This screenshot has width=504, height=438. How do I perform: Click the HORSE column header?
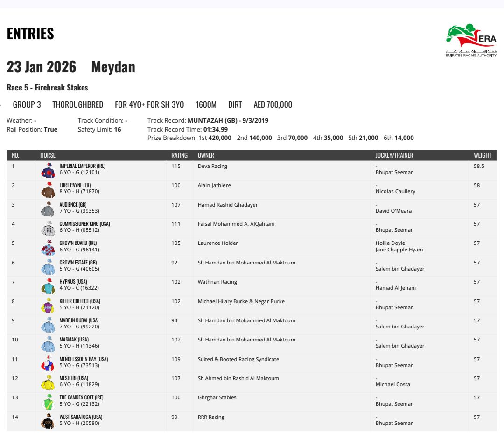tap(48, 155)
